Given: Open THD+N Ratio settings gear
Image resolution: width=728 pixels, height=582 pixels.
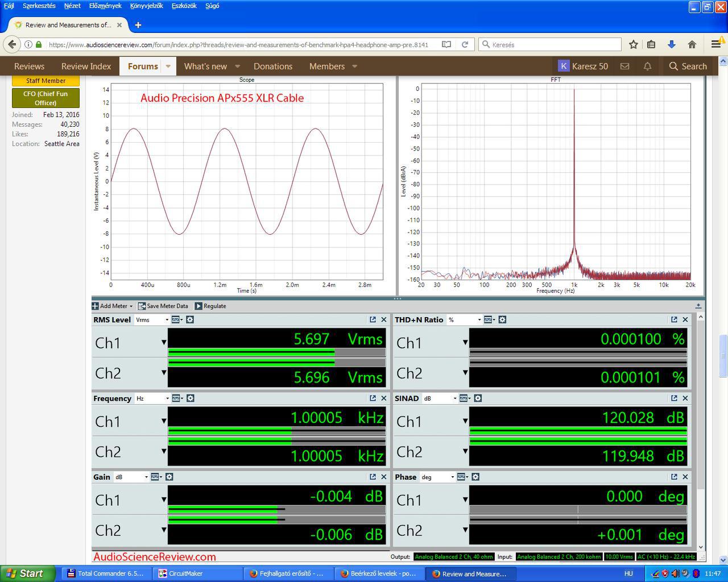Looking at the screenshot, I should tap(502, 320).
